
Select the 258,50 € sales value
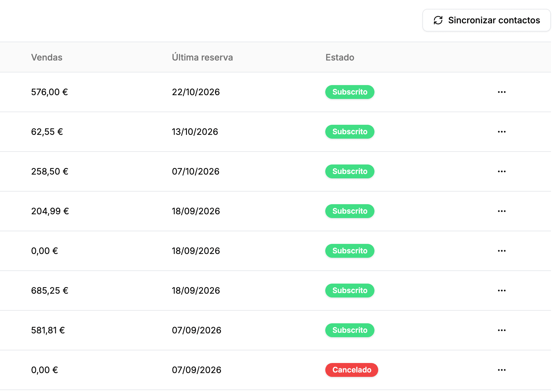click(x=50, y=171)
